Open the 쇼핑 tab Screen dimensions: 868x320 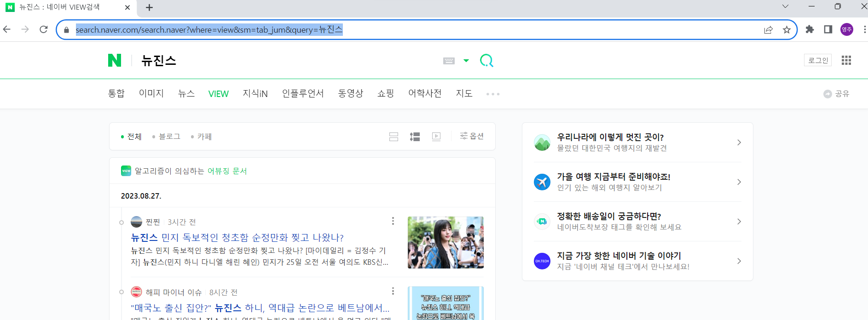click(386, 93)
